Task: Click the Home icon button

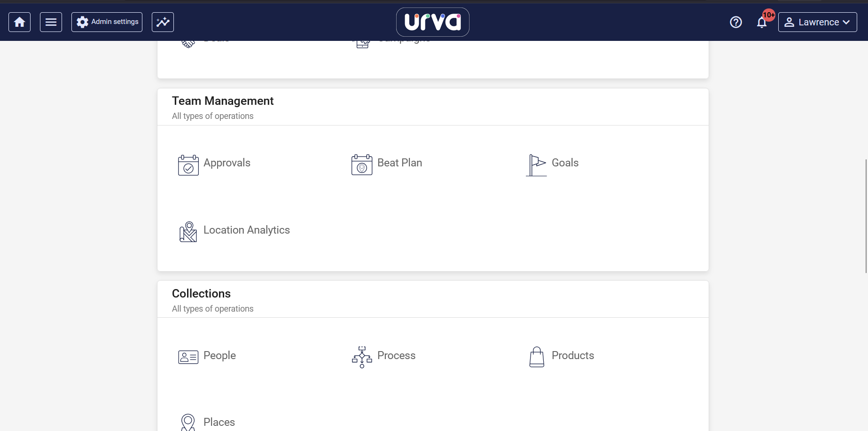Action: coord(19,22)
